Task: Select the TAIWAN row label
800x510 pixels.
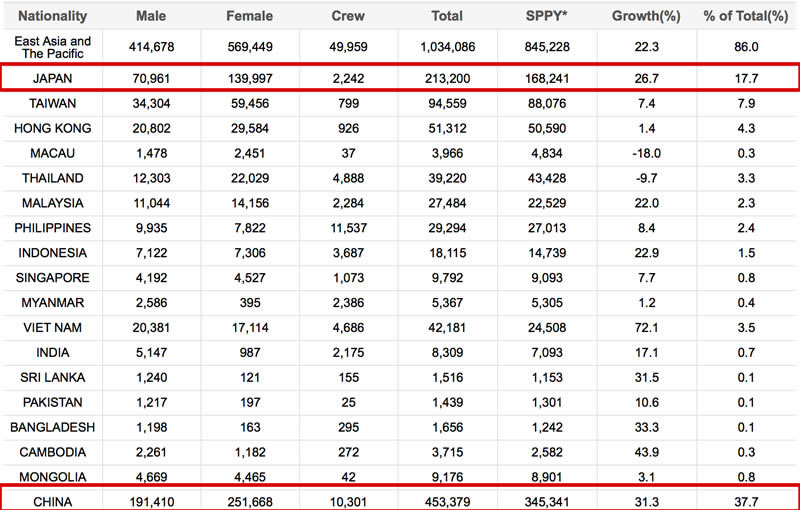Action: pyautogui.click(x=53, y=104)
